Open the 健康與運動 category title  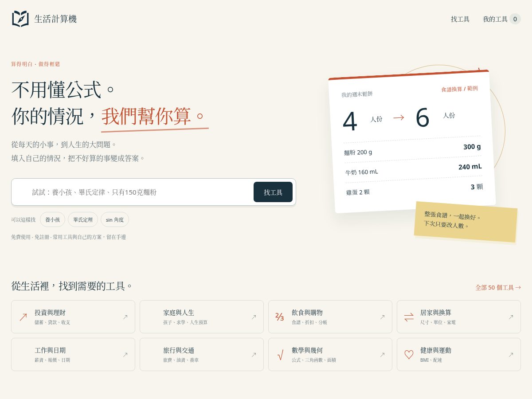point(436,350)
